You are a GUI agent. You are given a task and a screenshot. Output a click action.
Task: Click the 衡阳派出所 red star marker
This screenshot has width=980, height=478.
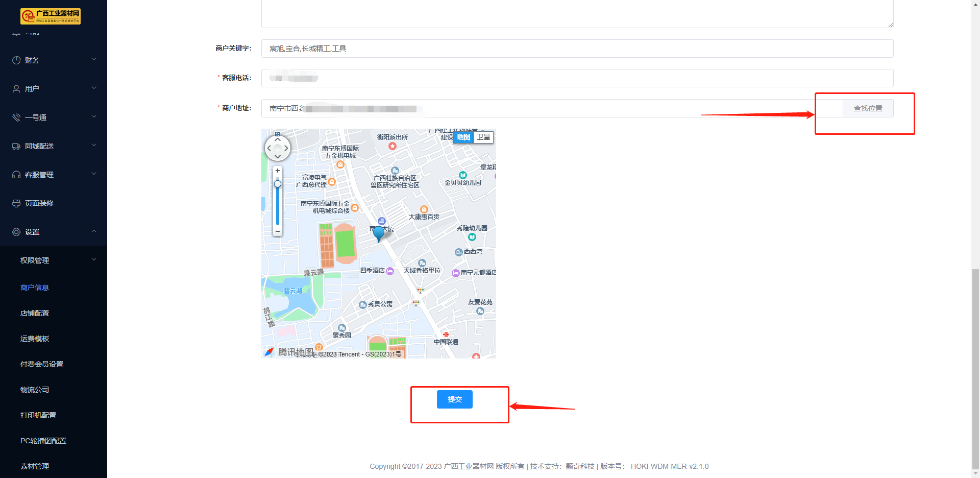point(393,146)
